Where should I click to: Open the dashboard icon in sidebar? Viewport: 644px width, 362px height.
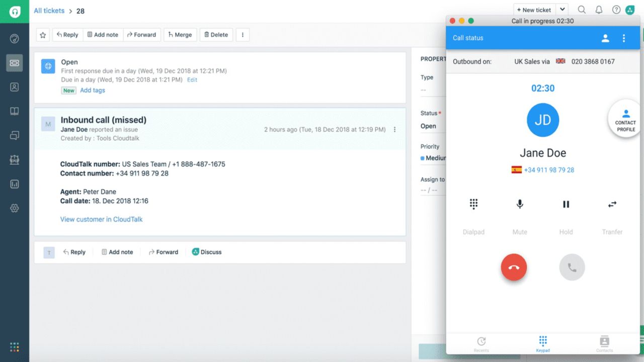pos(15,39)
